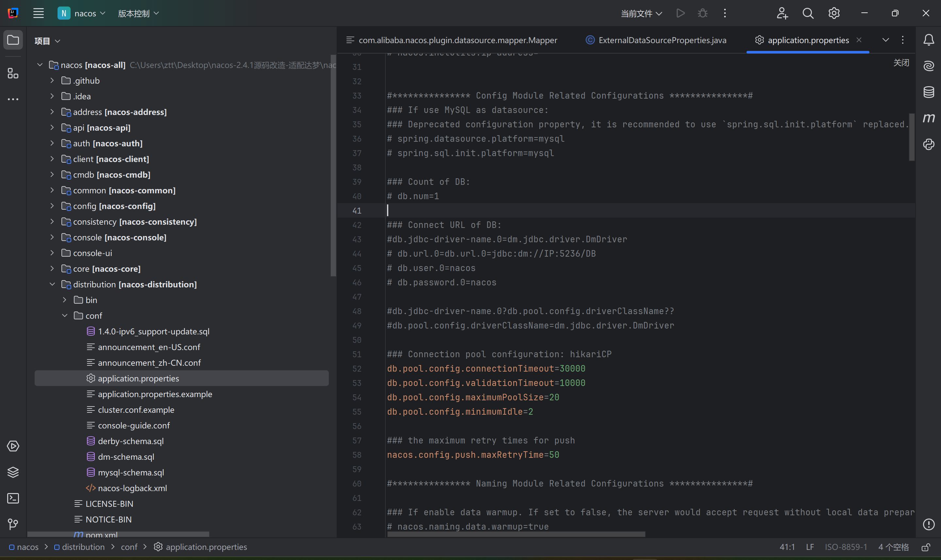Click the 关闭 link in the editor

pos(901,63)
